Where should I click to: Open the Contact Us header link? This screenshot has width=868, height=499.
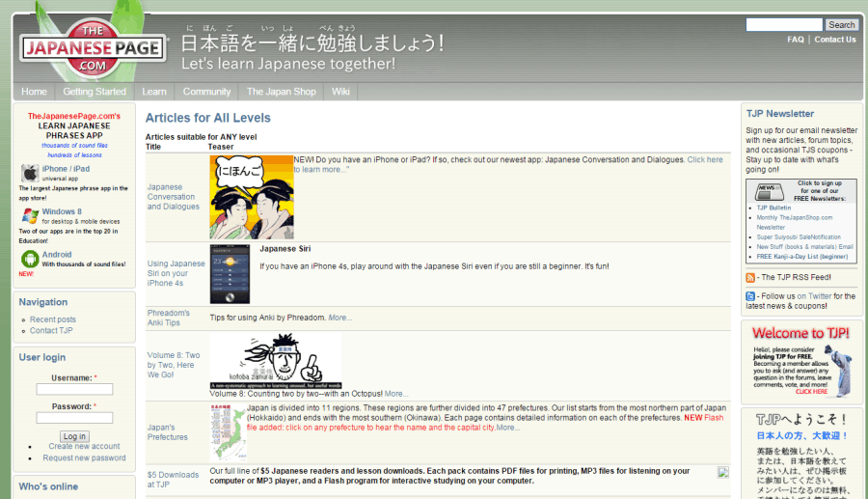(835, 40)
